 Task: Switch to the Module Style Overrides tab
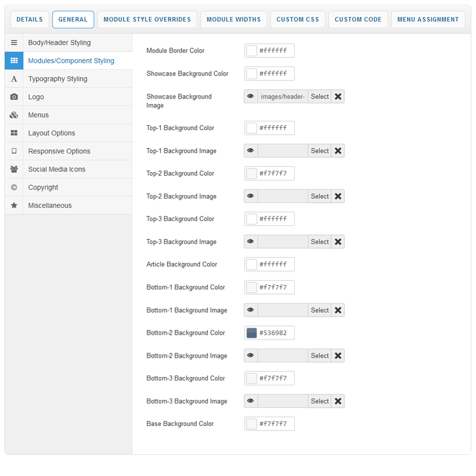pos(147,19)
